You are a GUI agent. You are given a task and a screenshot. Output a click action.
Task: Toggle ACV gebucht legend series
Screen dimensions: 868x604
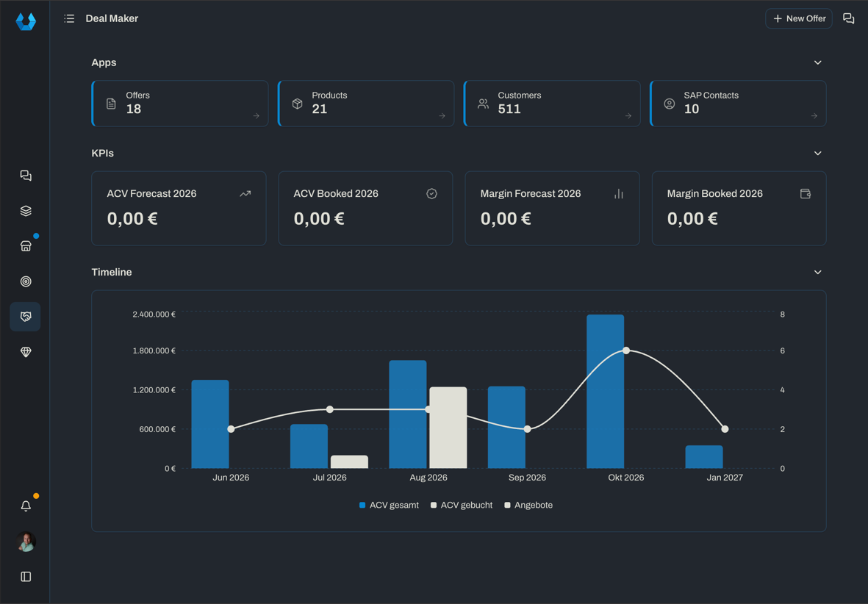(x=461, y=505)
